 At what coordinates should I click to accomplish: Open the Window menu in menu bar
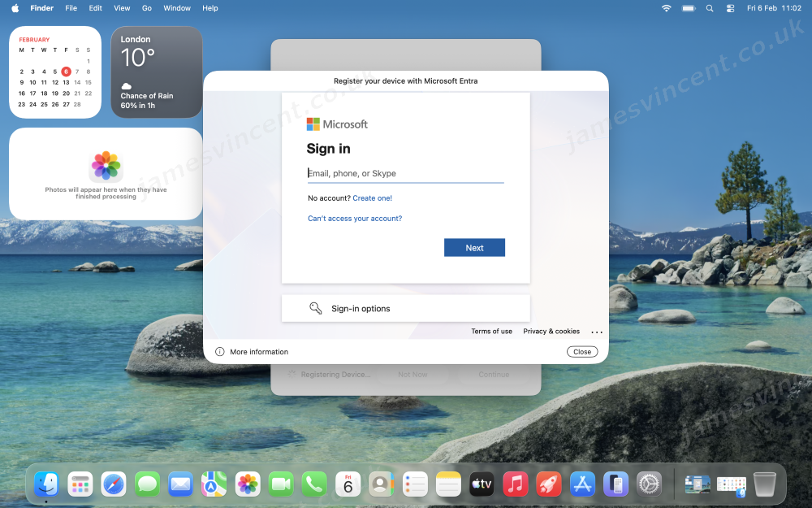tap(177, 8)
